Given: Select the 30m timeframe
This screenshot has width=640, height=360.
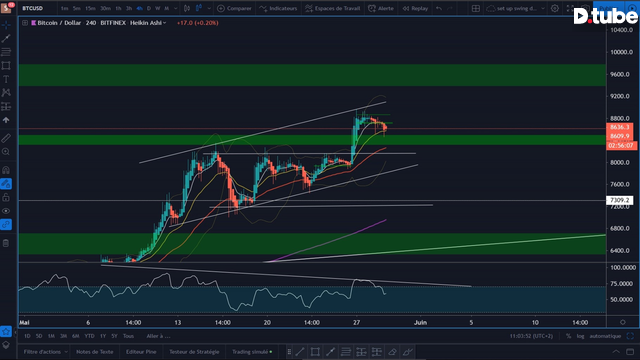Looking at the screenshot, I should point(105,8).
